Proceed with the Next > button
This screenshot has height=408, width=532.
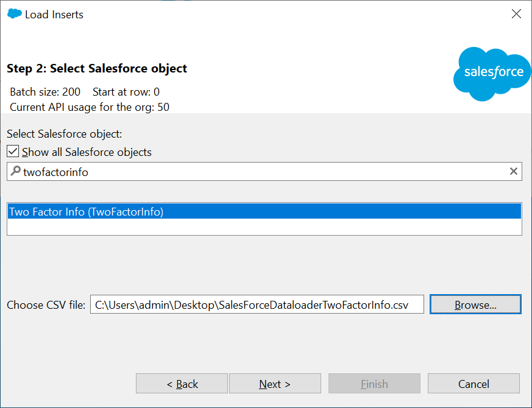[x=275, y=384]
